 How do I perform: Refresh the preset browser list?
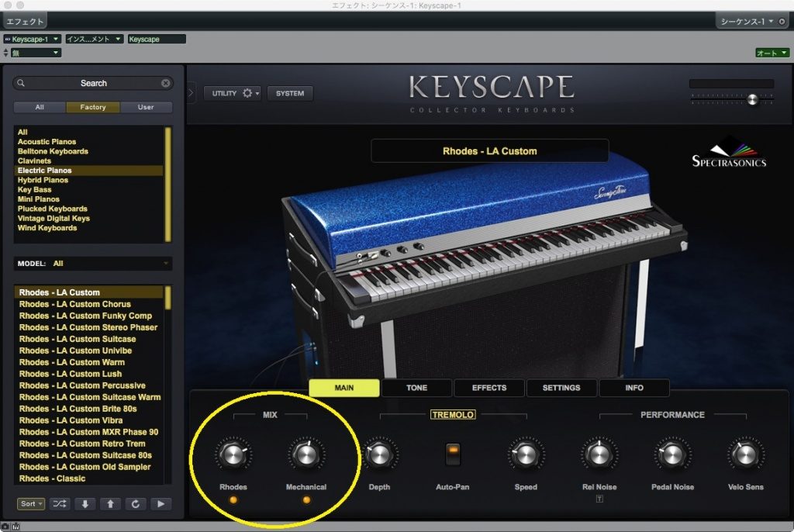coord(135,503)
